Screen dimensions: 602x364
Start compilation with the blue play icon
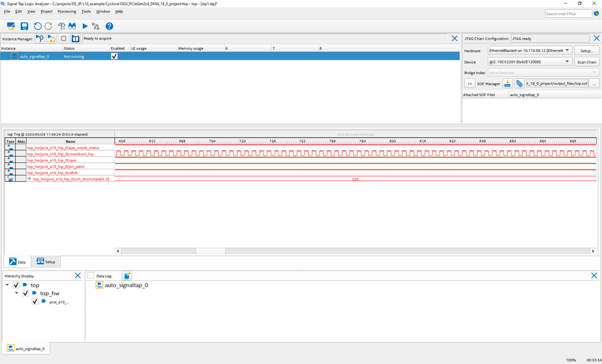point(85,26)
